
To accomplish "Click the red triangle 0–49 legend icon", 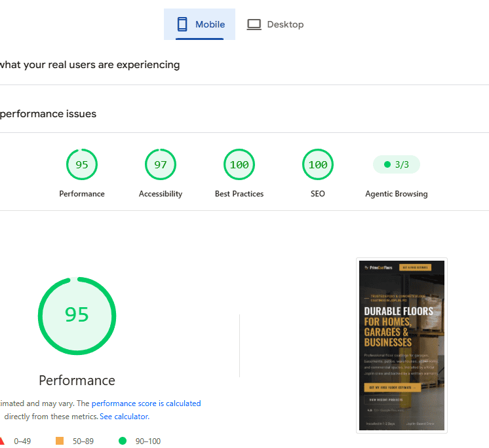I will tap(1, 441).
